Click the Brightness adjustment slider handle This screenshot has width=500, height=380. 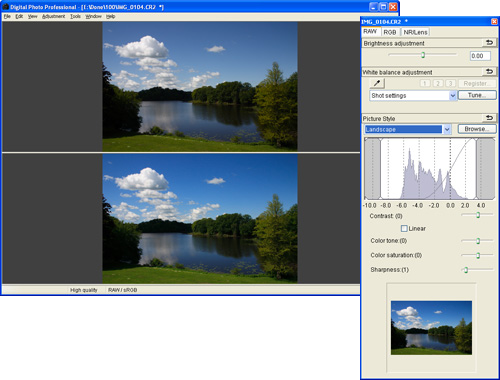(x=423, y=55)
